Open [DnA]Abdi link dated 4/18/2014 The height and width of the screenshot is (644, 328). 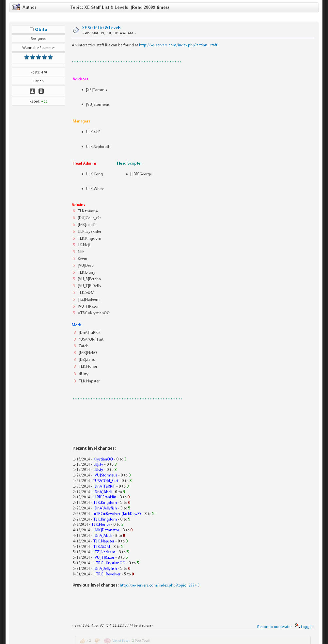point(102,536)
